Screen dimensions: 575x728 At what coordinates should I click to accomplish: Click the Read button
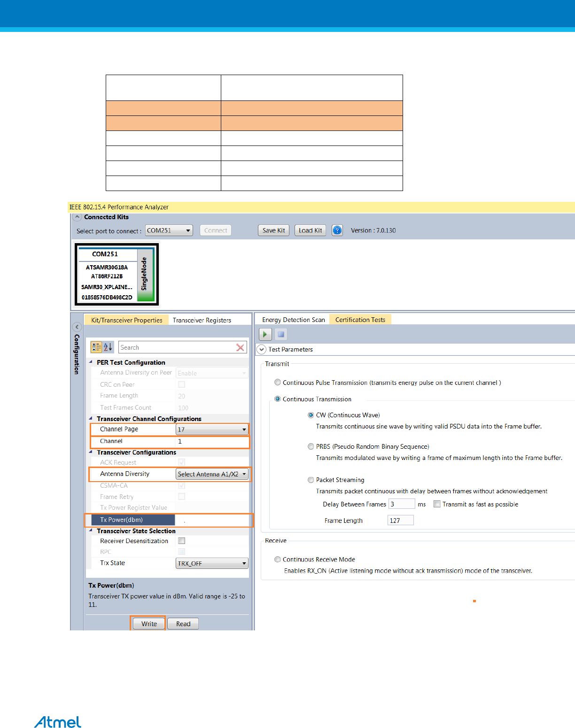tap(183, 624)
